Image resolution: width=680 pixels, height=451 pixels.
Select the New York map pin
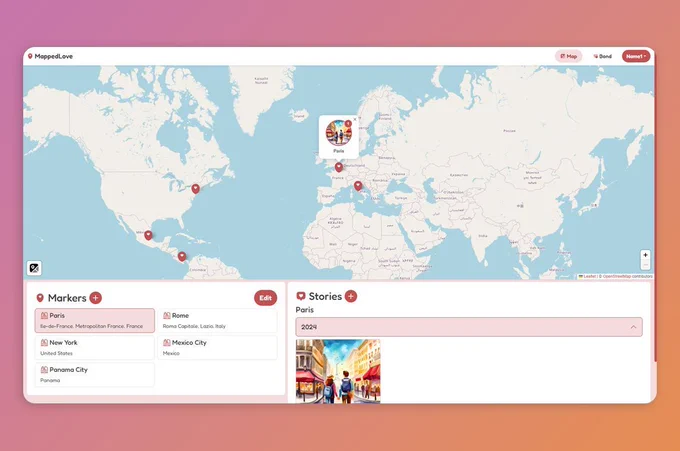[196, 189]
